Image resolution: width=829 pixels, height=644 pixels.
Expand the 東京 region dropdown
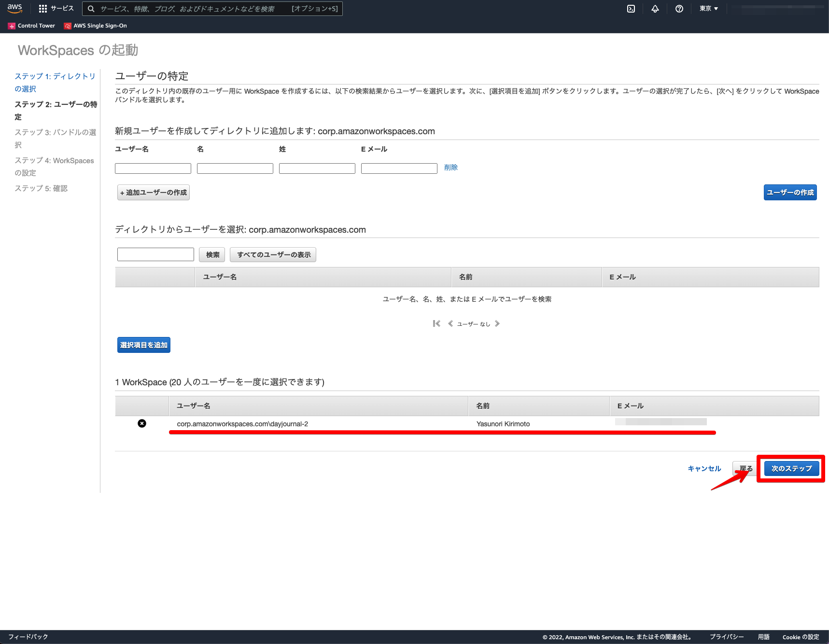(x=709, y=9)
